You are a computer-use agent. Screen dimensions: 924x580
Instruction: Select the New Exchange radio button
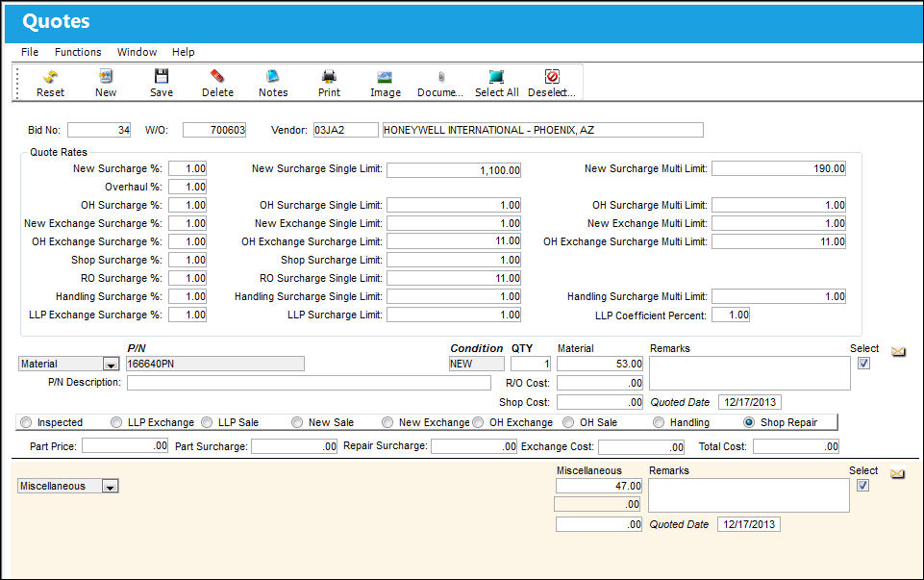(x=387, y=422)
